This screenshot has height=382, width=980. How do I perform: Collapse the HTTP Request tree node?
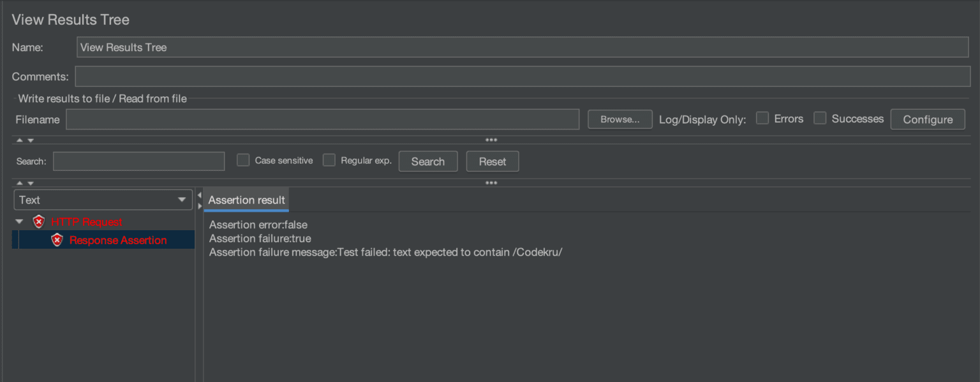20,222
